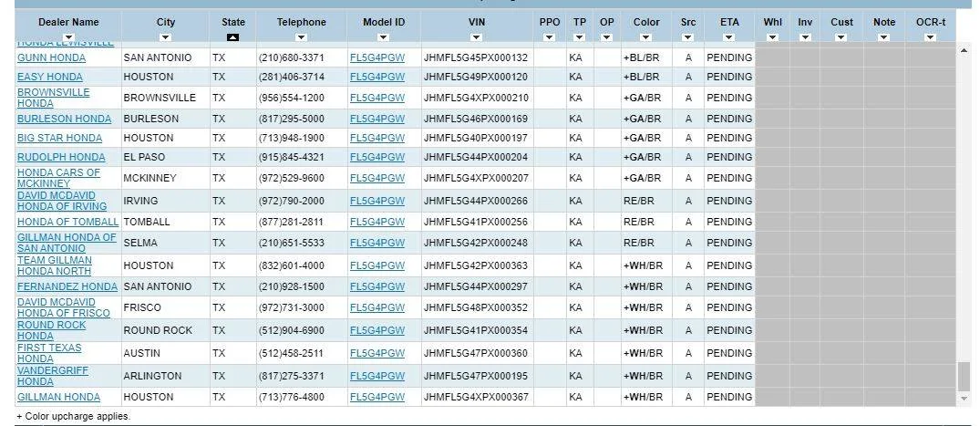
Task: Open the Telephone column filter dropdown
Action: point(301,37)
